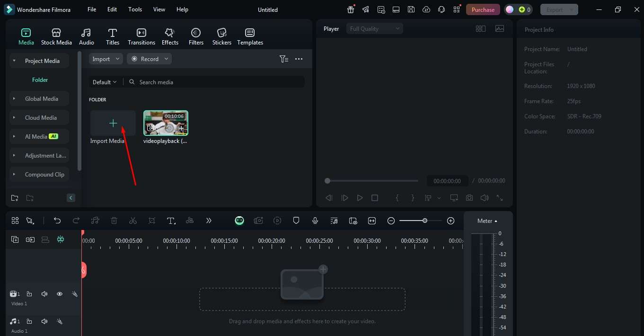Screen dimensions: 644x336
Task: Open the Stock Media panel
Action: coord(56,37)
